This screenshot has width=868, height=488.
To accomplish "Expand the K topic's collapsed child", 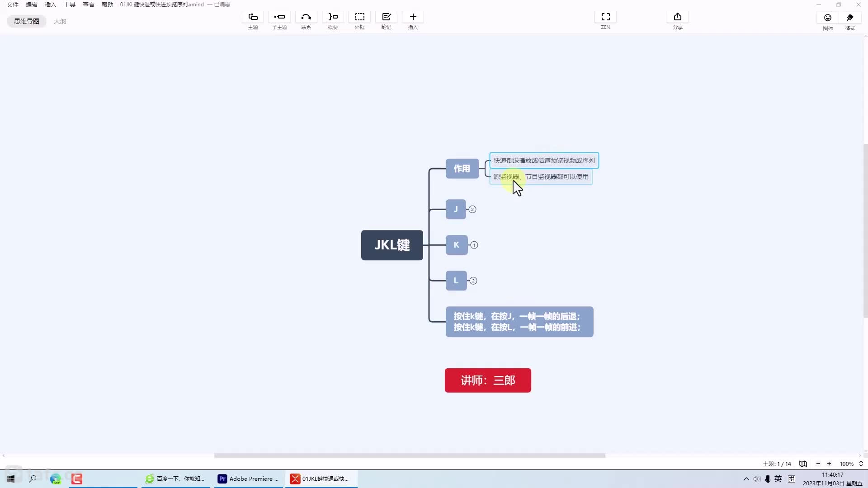I will click(x=474, y=245).
